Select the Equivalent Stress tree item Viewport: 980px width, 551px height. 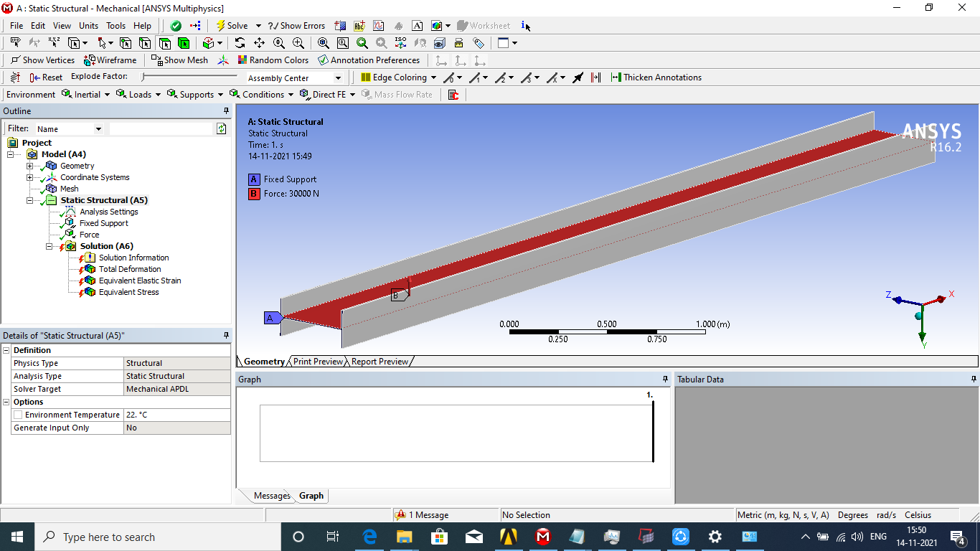coord(128,292)
